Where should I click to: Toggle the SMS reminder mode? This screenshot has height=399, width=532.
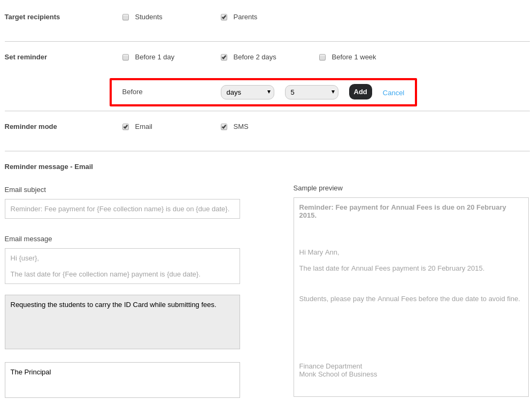tap(224, 127)
